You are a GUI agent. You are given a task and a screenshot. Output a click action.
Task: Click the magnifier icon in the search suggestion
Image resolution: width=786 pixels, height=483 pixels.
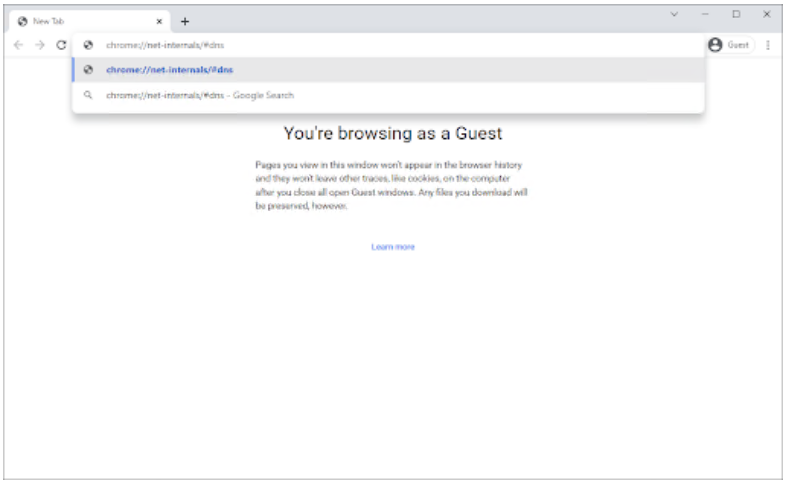88,95
